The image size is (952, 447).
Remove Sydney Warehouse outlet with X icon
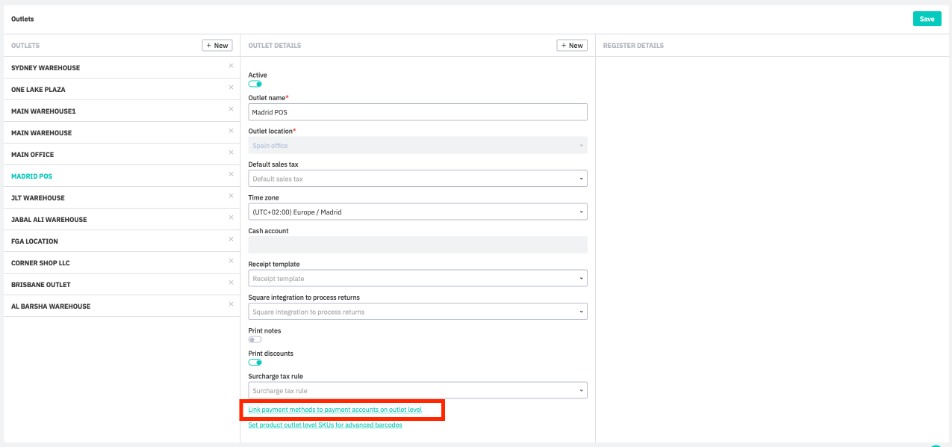pos(230,66)
